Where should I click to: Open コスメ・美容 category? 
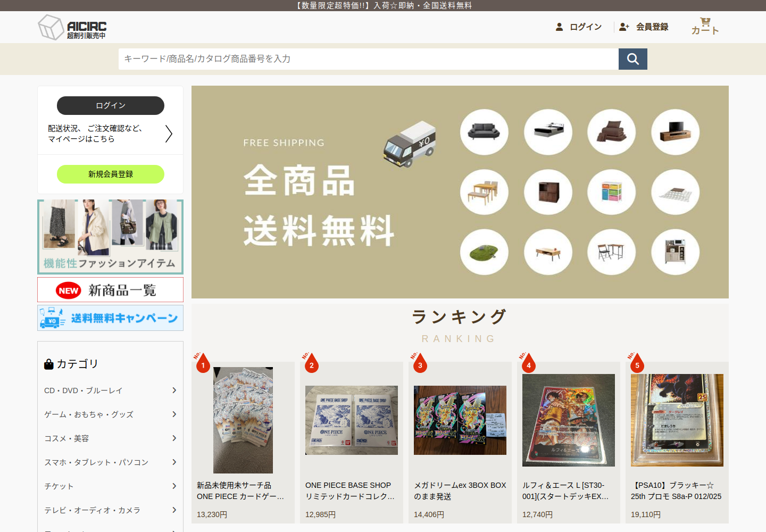point(66,438)
